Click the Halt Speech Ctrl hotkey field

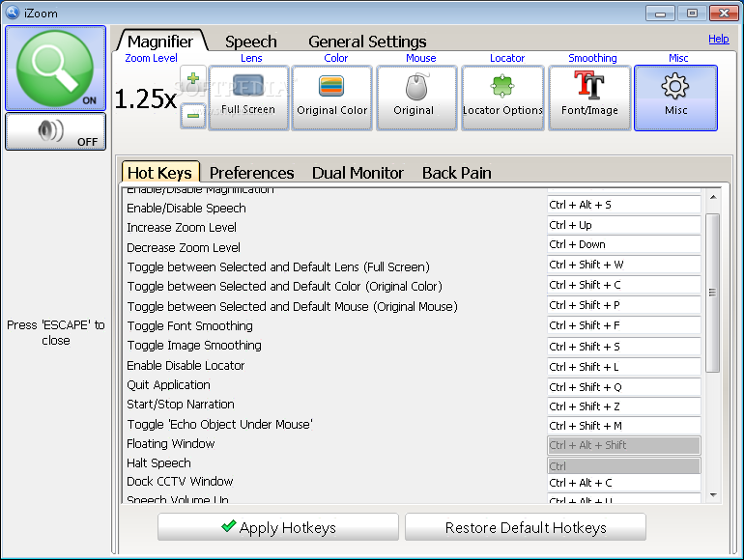point(624,466)
